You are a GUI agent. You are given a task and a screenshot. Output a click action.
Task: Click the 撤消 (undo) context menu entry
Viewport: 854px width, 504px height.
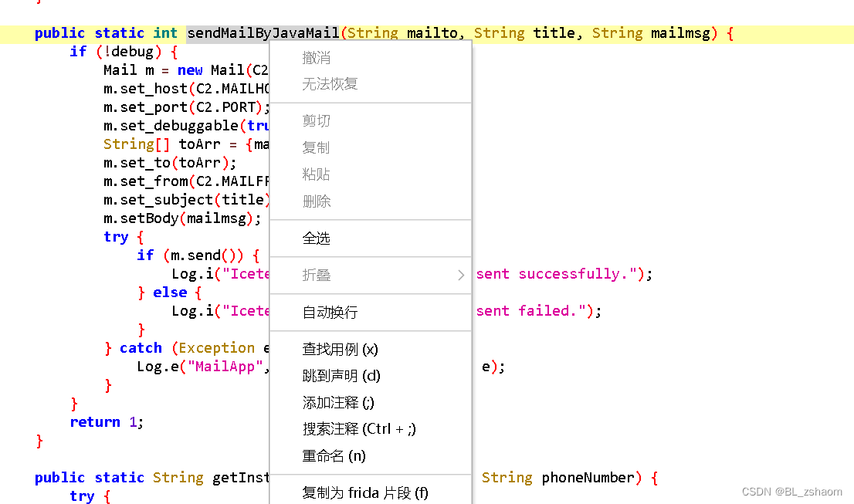(x=371, y=57)
